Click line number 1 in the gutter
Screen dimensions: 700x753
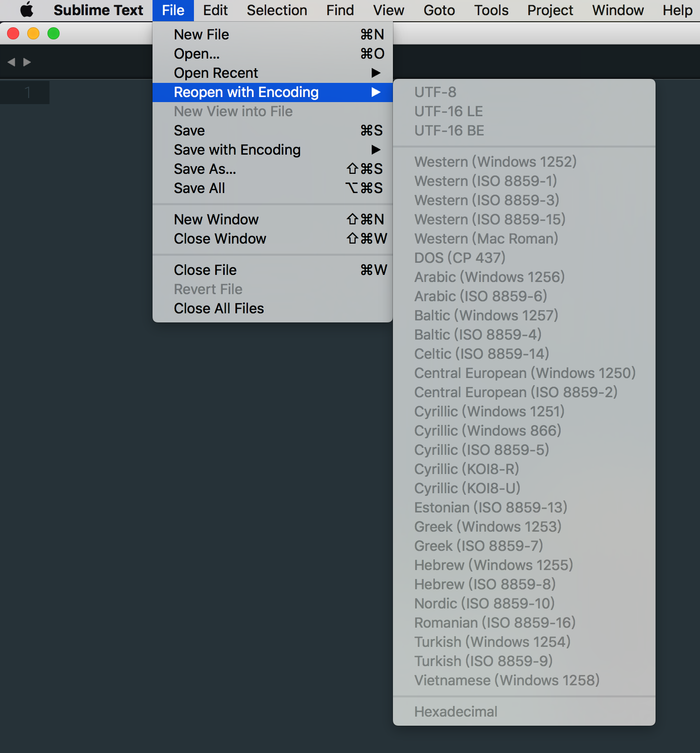tap(28, 92)
